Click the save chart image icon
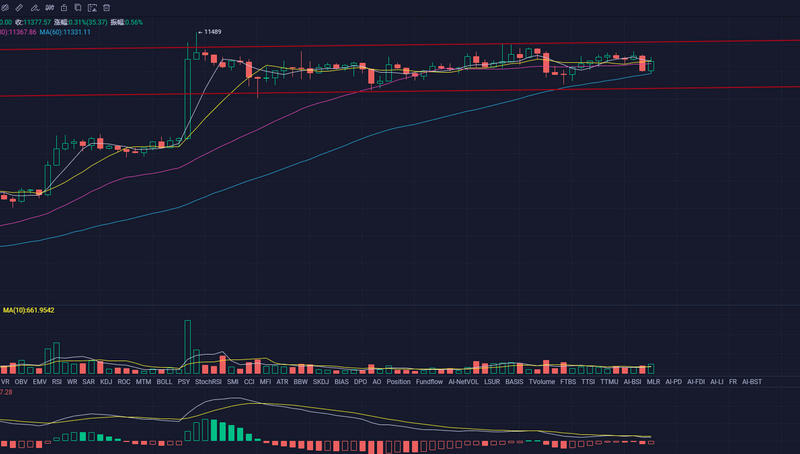 (92, 8)
